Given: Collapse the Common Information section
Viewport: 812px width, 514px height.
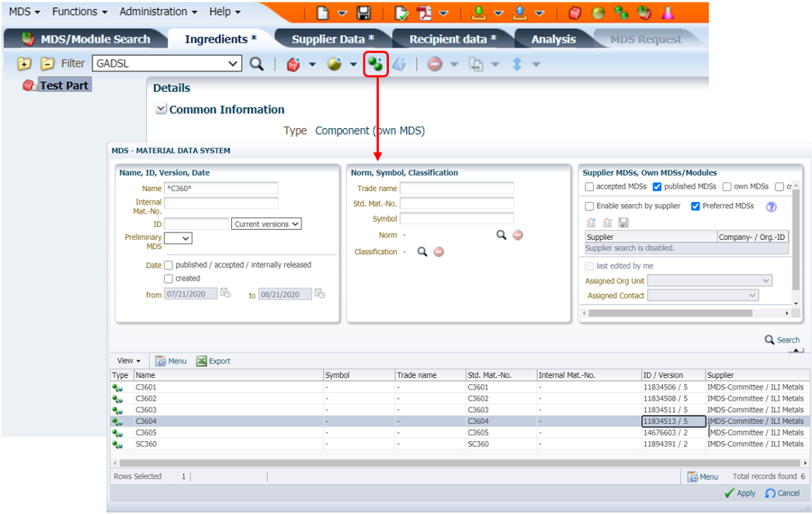Looking at the screenshot, I should pyautogui.click(x=161, y=109).
